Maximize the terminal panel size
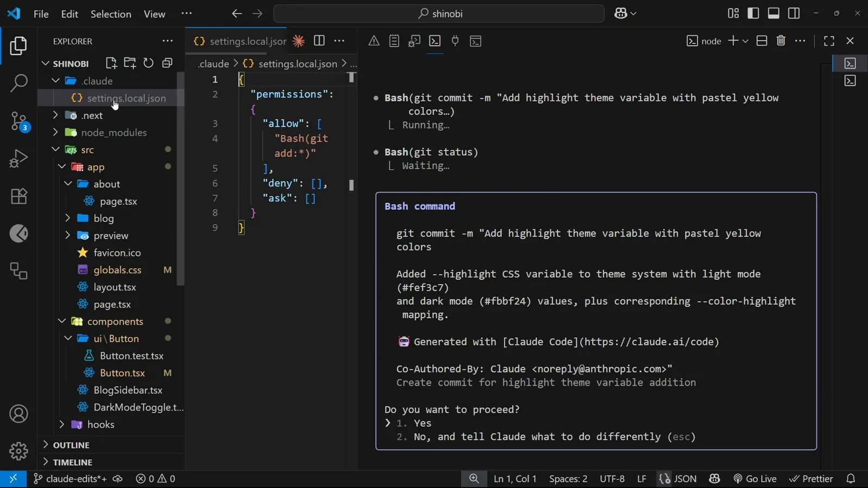Image resolution: width=868 pixels, height=488 pixels. (829, 41)
